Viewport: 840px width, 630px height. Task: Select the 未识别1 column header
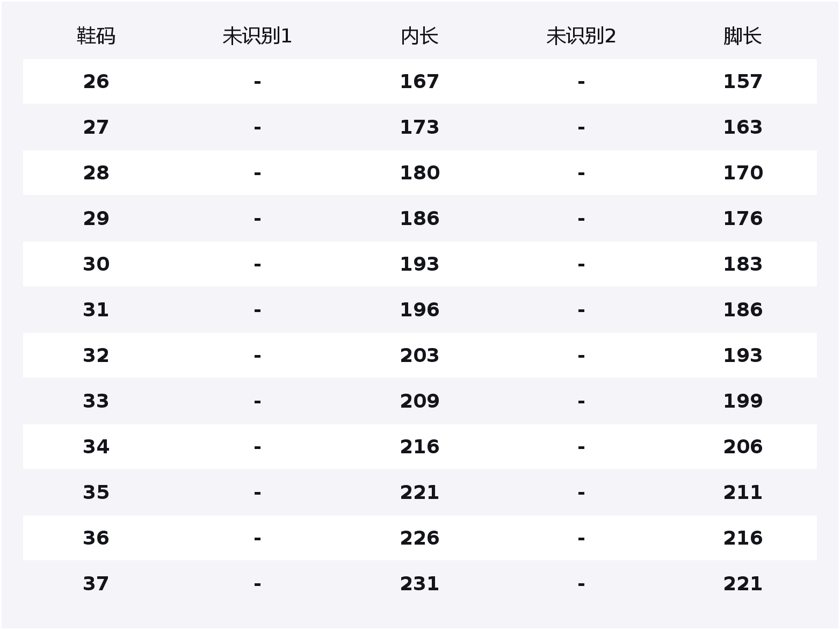(x=257, y=37)
